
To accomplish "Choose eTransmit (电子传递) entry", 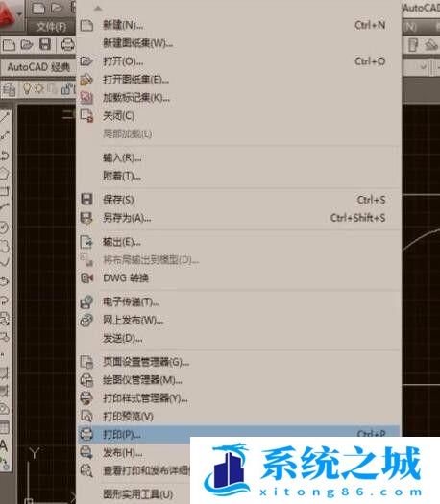I will (238, 301).
